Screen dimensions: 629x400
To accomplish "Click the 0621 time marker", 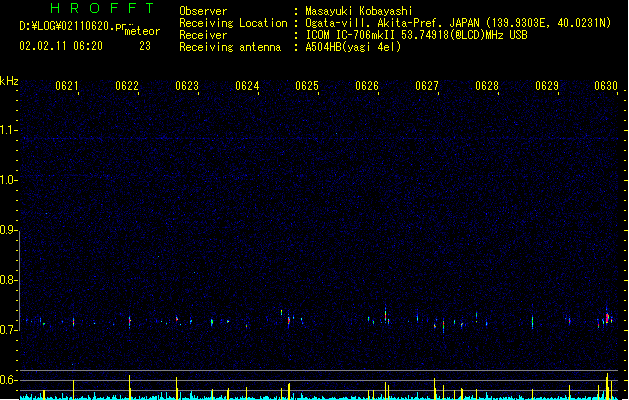I will pos(67,86).
